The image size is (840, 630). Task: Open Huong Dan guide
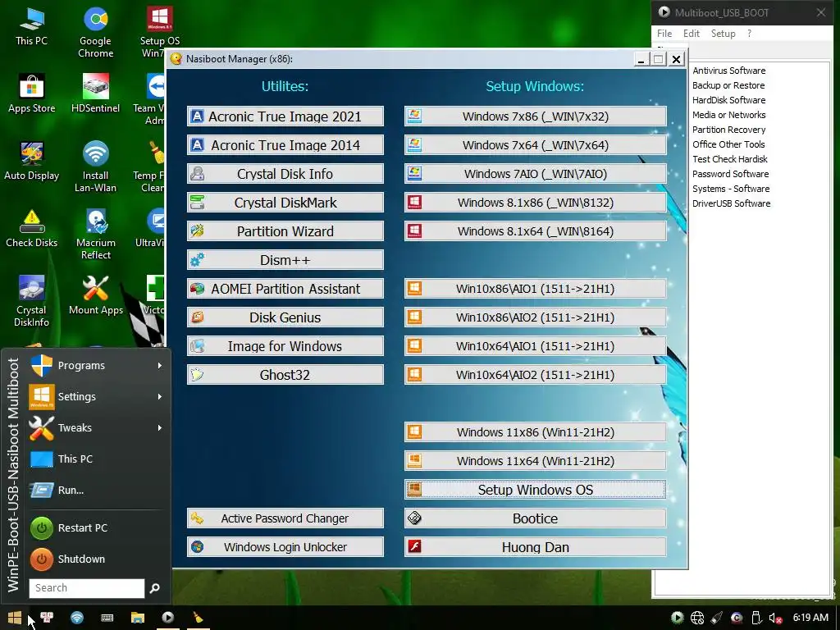coord(535,547)
